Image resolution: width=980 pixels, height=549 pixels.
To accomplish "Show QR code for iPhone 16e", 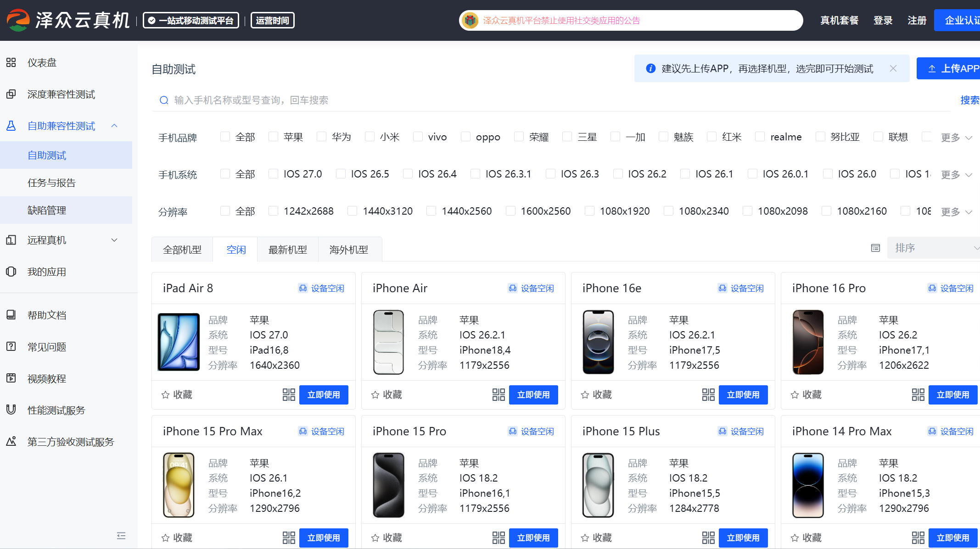I will click(x=708, y=394).
